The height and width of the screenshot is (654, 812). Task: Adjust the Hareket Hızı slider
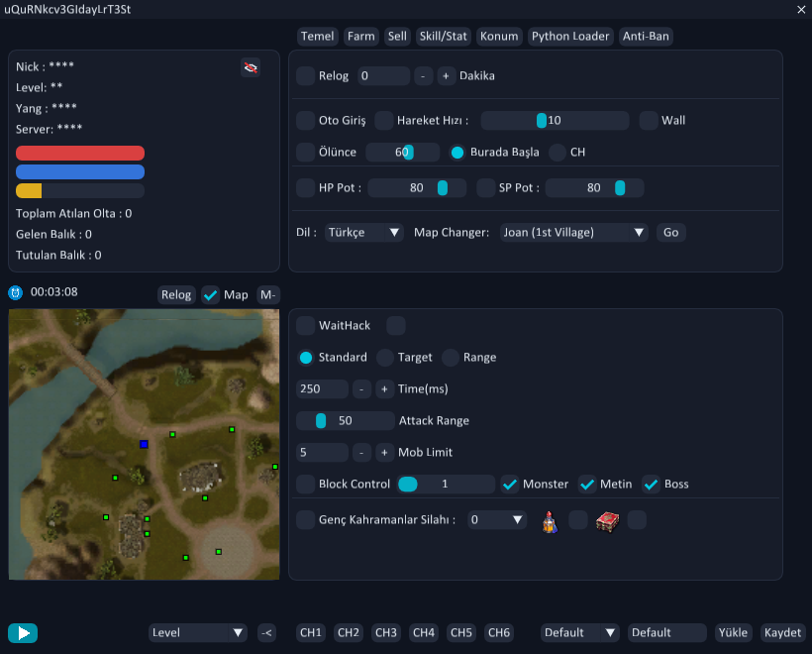555,121
